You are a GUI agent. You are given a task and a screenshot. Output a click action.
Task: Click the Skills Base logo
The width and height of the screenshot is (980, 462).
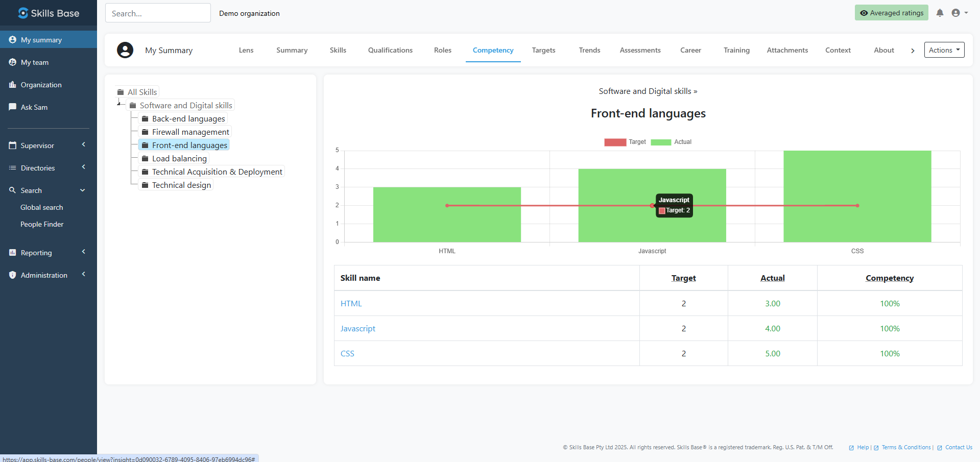click(49, 13)
